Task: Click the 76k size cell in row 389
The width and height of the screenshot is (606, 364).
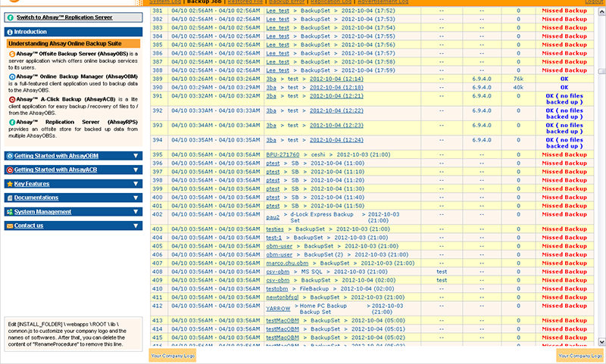Action: point(518,79)
